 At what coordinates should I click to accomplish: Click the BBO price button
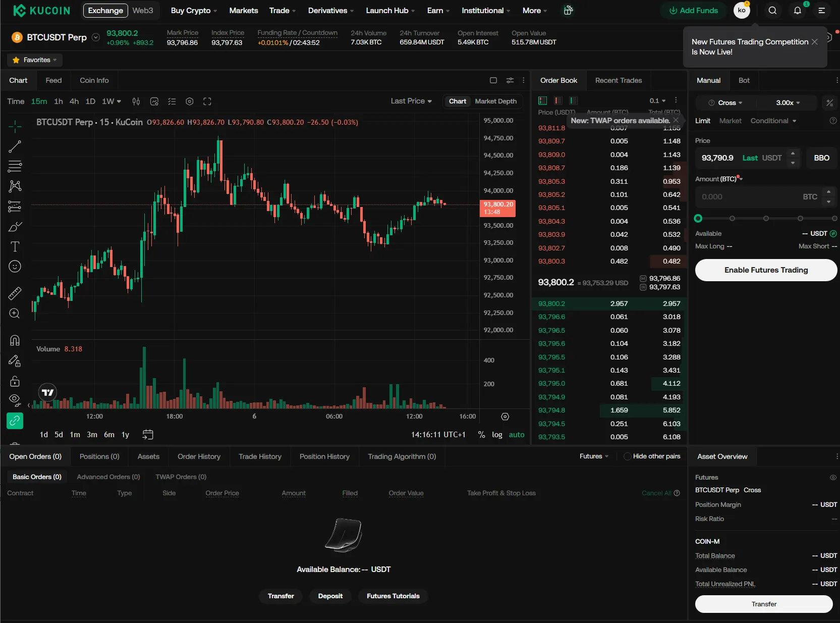click(821, 158)
